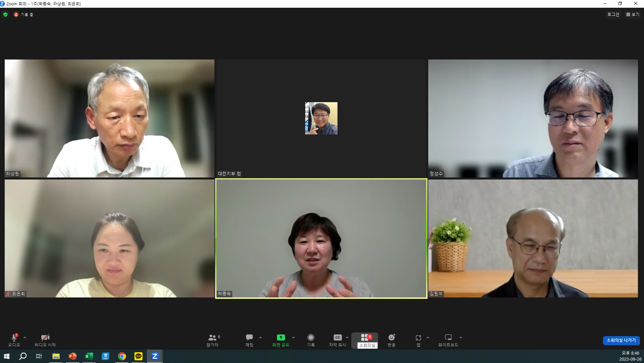Select 정성수 video tile

coord(533,118)
